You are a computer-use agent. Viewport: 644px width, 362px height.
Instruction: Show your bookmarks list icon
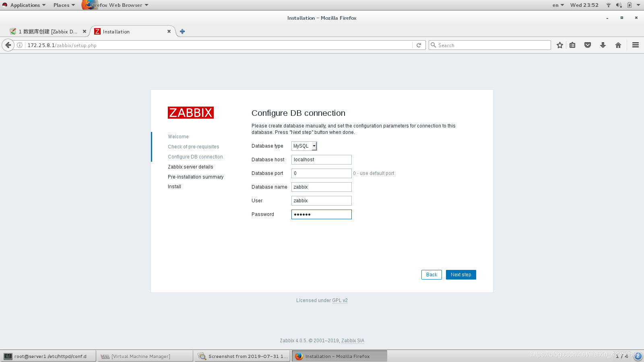tap(572, 45)
